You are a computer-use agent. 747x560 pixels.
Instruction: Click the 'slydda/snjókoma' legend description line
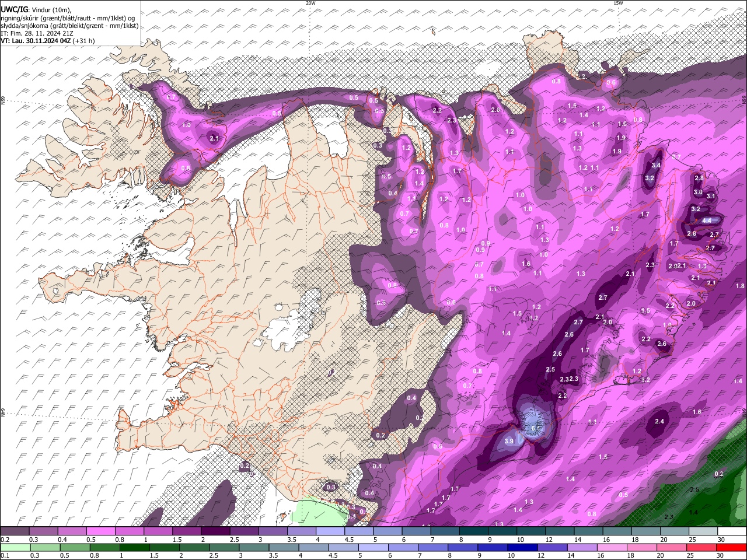(69, 26)
